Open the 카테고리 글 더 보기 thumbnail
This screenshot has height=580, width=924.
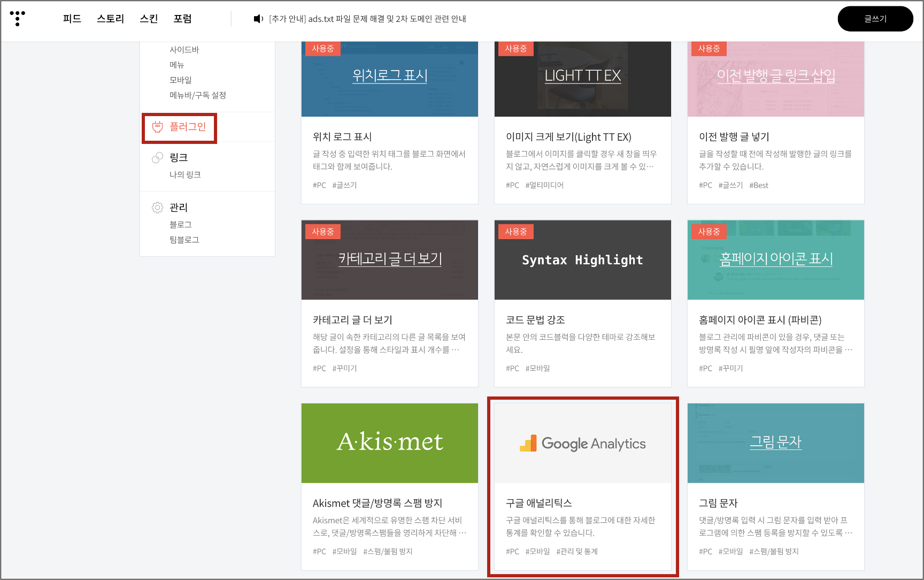coord(390,260)
